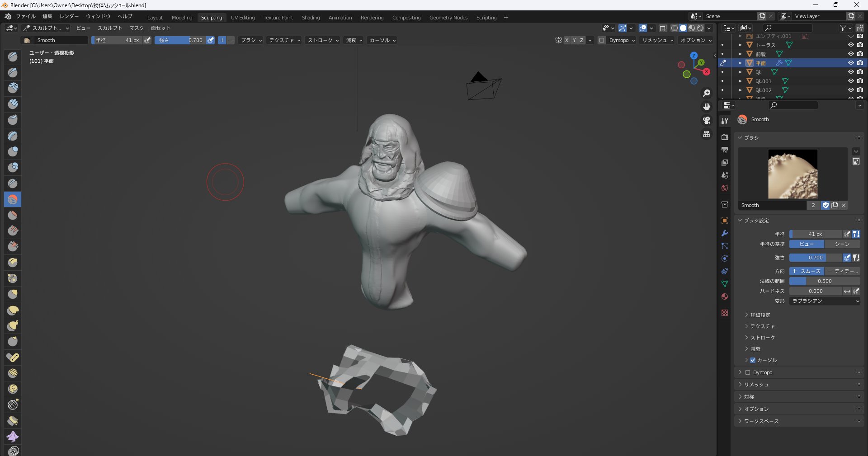
Task: Expand the テクスチャ subpanel
Action: click(762, 326)
